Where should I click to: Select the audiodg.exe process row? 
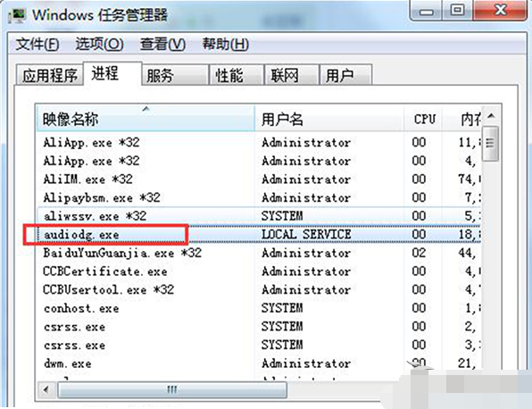point(259,234)
